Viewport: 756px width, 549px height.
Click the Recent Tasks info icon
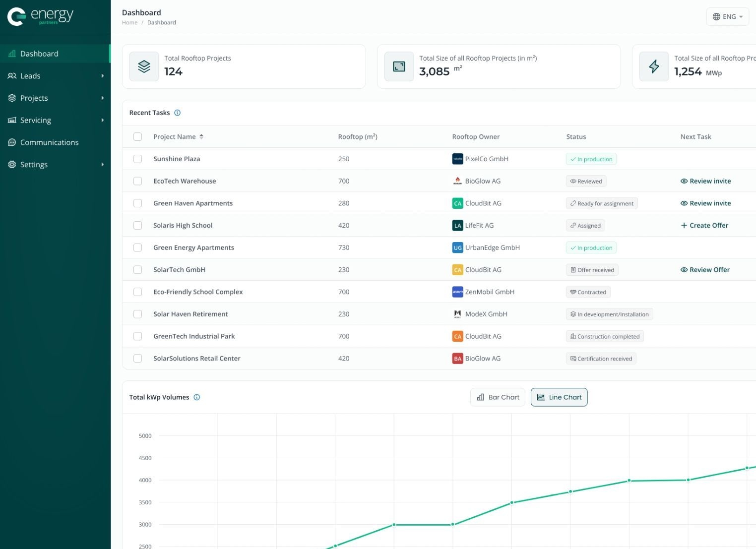click(177, 113)
